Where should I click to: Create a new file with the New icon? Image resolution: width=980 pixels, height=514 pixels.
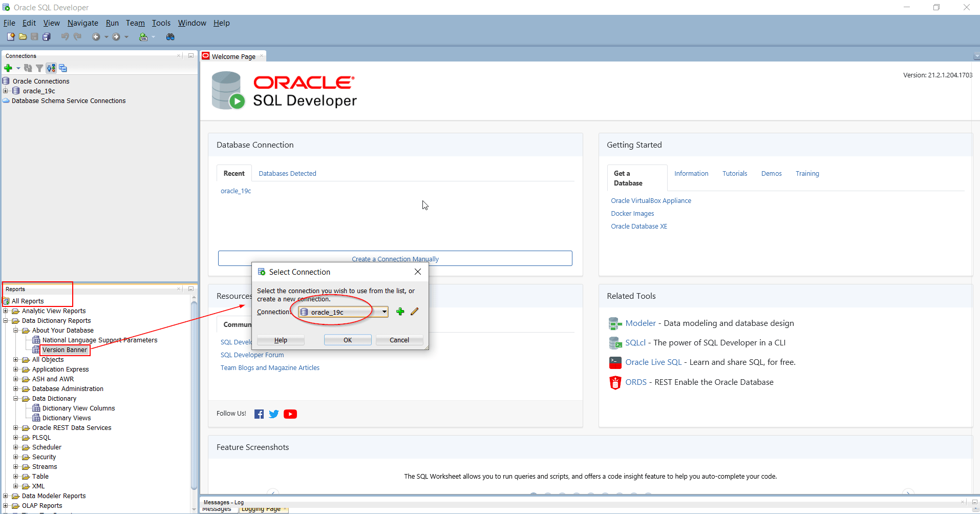pos(10,37)
